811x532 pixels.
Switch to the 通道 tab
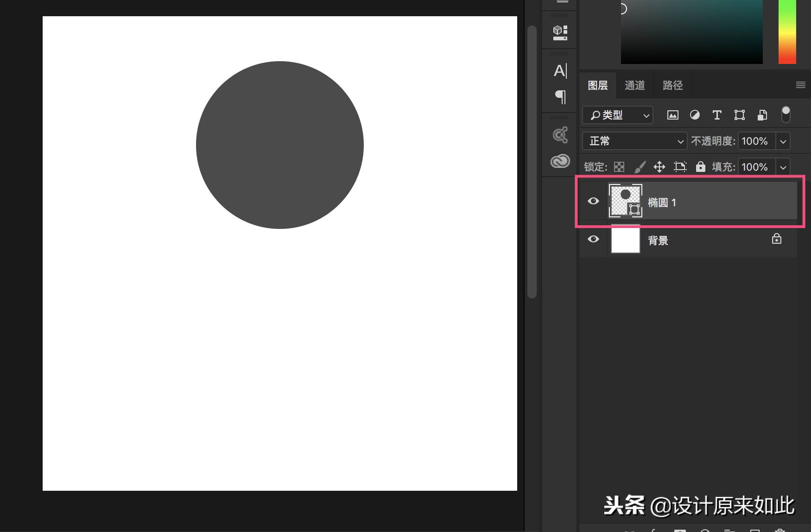635,85
